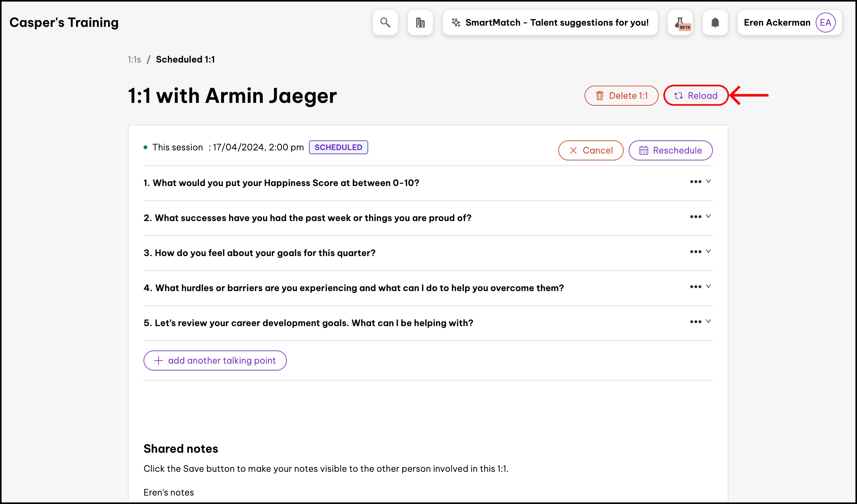Expand the successes question chevron

[x=708, y=216]
